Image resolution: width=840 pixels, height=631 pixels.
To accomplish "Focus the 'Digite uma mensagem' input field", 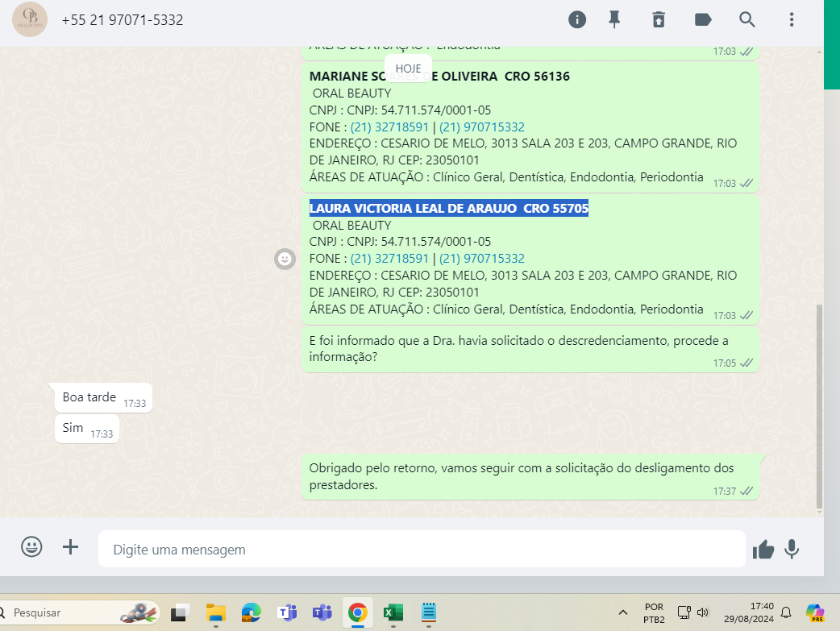I will tap(422, 549).
